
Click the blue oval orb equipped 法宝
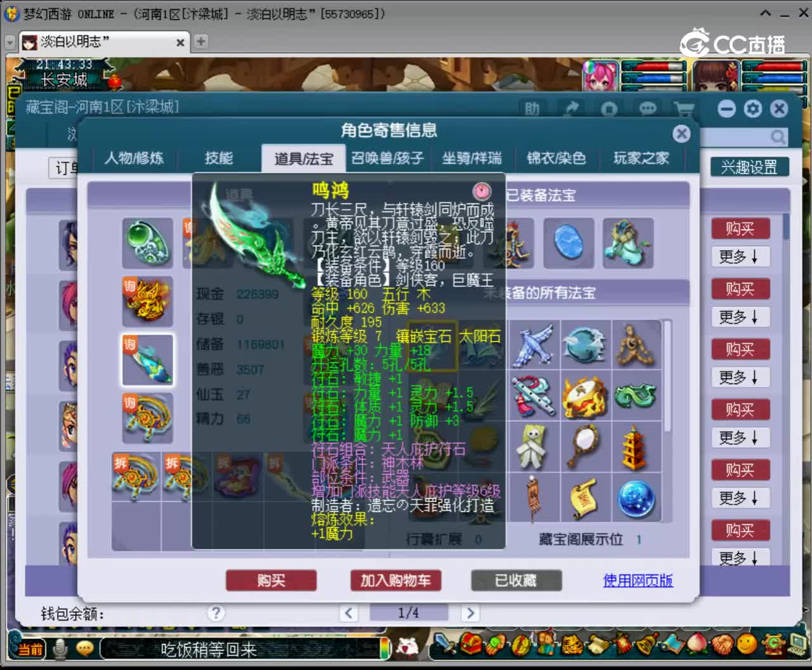click(x=569, y=243)
